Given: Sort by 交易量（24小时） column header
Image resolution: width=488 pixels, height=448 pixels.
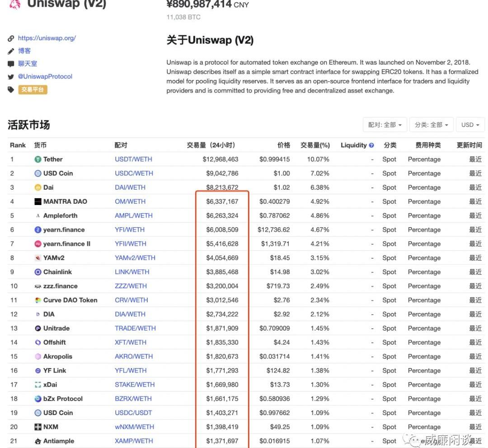Looking at the screenshot, I should point(211,145).
